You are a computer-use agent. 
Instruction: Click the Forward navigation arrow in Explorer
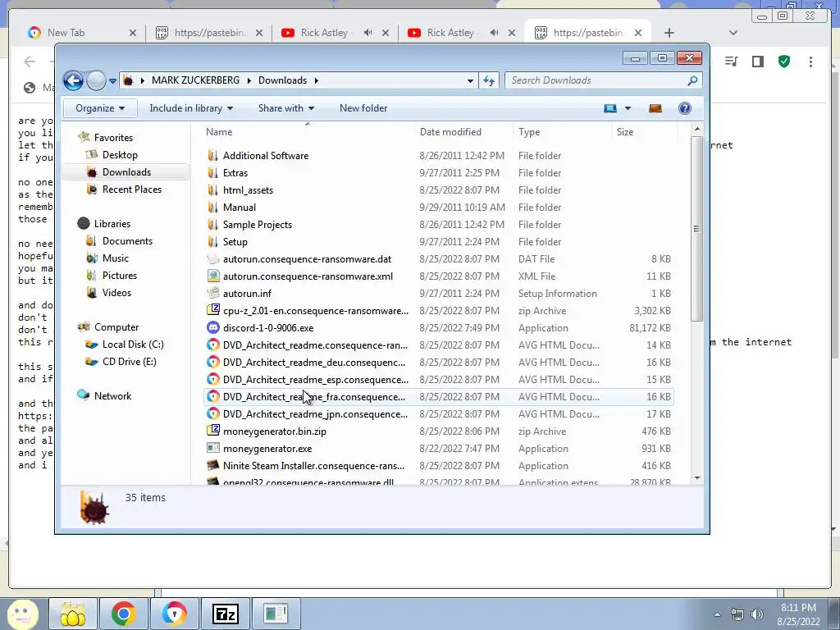pyautogui.click(x=97, y=81)
